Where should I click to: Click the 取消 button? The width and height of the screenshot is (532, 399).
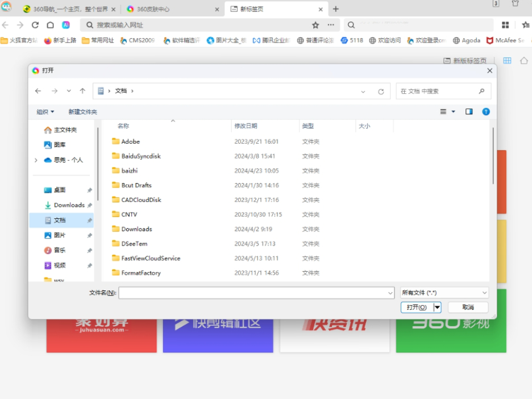[x=468, y=307]
